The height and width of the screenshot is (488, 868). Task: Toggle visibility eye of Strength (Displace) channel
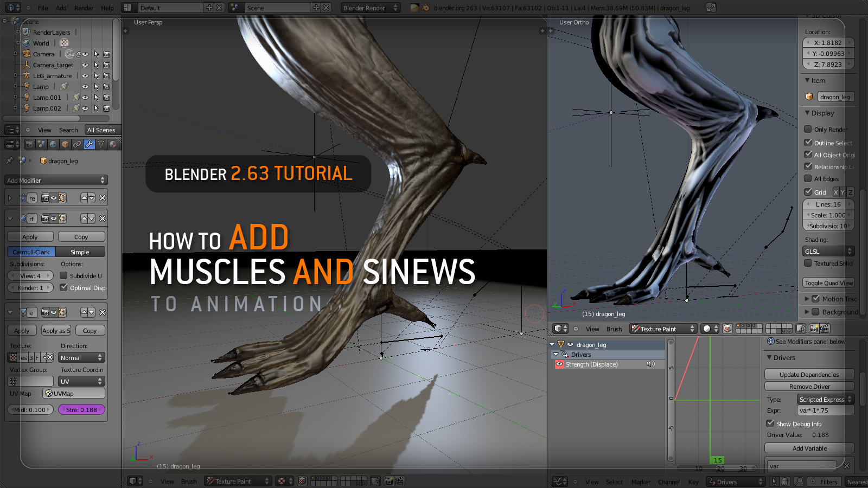[559, 364]
